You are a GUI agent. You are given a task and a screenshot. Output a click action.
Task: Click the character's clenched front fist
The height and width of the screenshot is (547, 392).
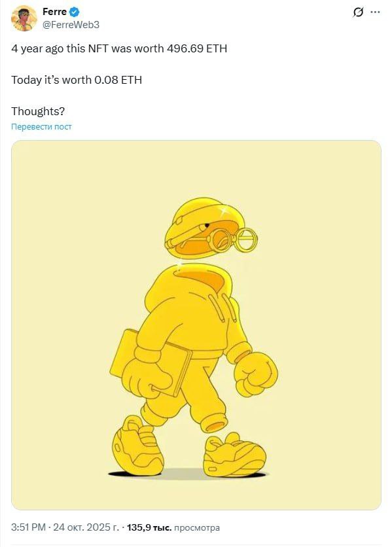[256, 374]
